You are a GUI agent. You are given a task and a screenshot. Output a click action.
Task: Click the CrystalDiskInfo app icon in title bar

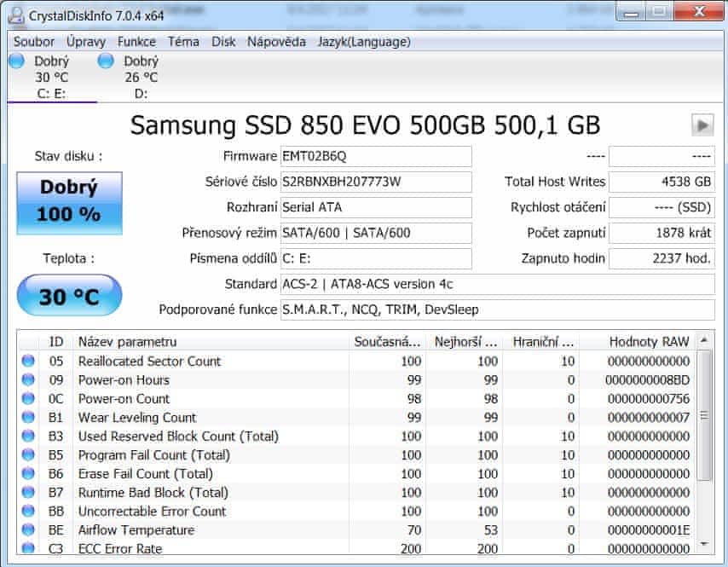point(15,14)
